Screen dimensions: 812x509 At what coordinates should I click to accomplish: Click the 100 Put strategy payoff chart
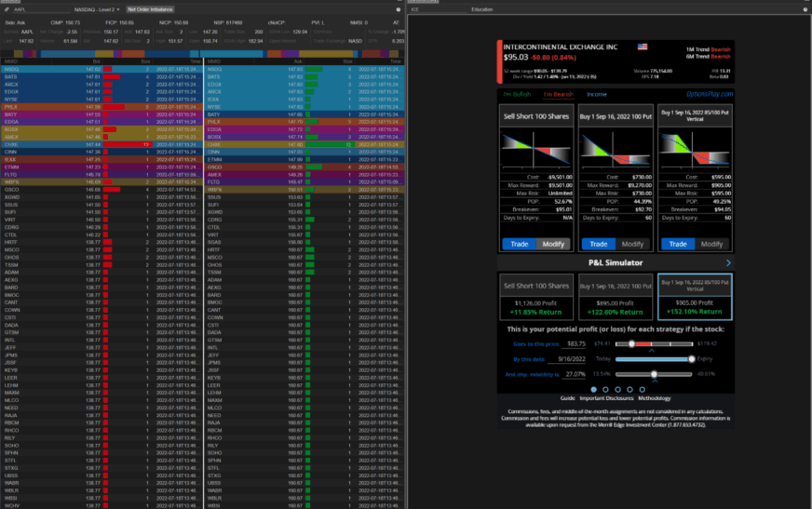click(x=616, y=150)
